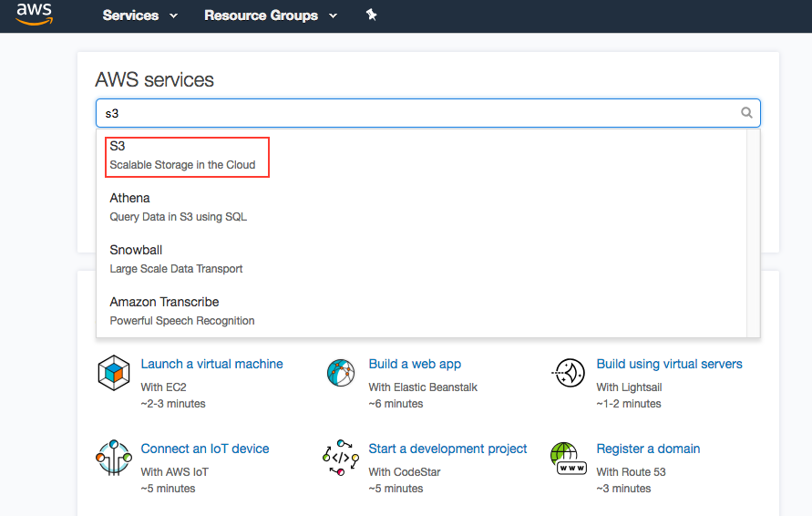
Task: Open Build using virtual servers link
Action: 669,364
